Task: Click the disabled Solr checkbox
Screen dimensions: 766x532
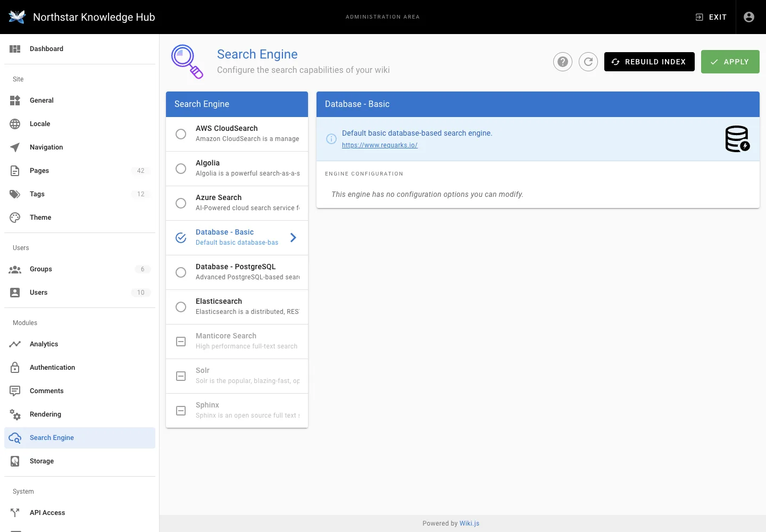Action: click(181, 376)
